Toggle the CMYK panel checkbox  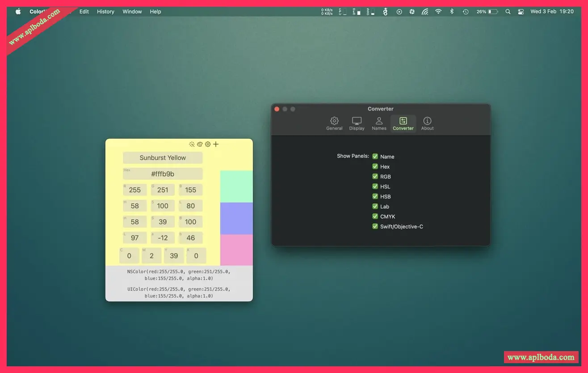[x=375, y=216]
